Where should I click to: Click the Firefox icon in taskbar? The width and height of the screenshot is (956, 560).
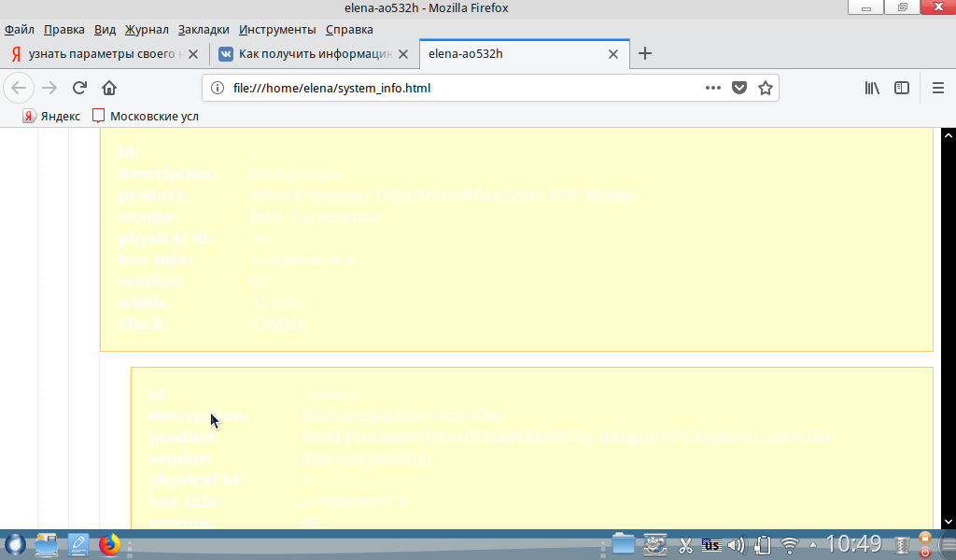(x=110, y=545)
